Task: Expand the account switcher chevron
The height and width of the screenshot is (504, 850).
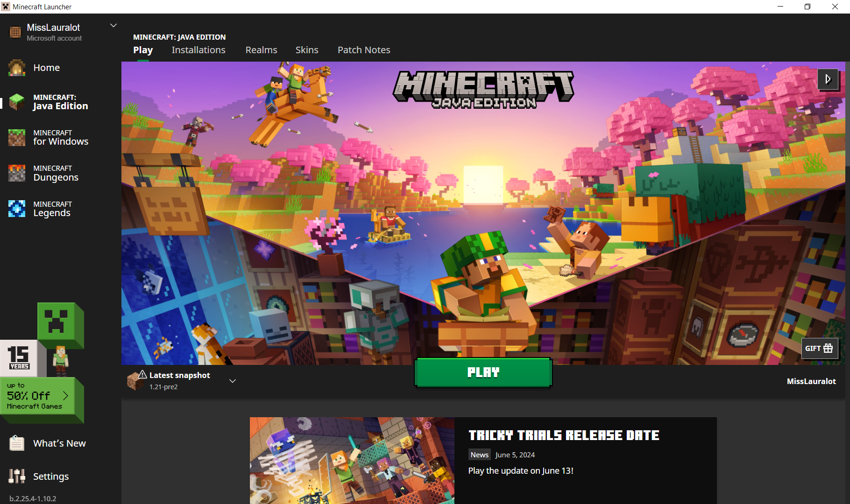Action: [x=113, y=26]
